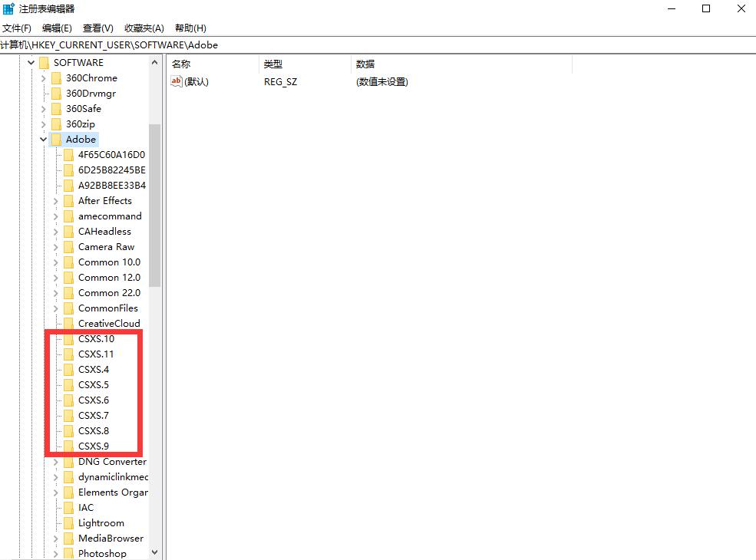Select the DNG Converter key
Image resolution: width=756 pixels, height=560 pixels.
(x=111, y=461)
